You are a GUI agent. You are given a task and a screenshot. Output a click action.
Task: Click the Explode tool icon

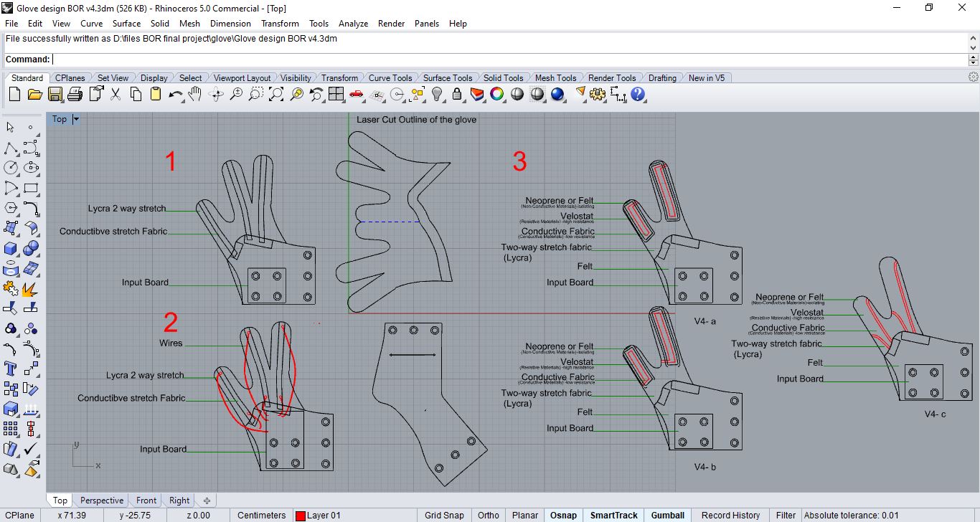point(31,288)
